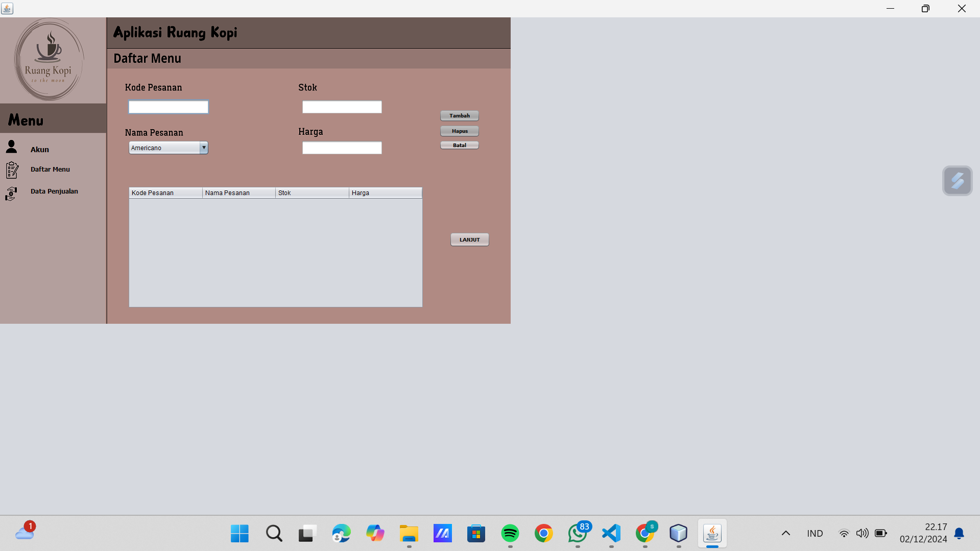
Task: Open Data Penjualan from the Menu panel
Action: tap(54, 191)
